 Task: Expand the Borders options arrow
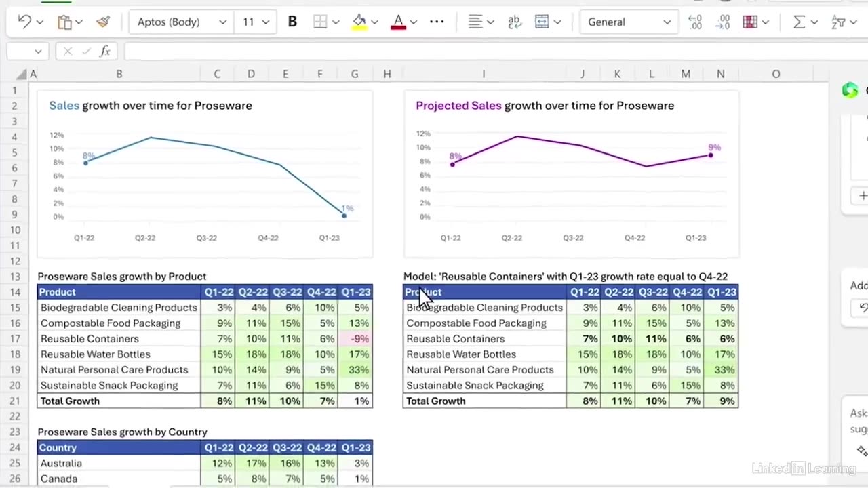(335, 22)
